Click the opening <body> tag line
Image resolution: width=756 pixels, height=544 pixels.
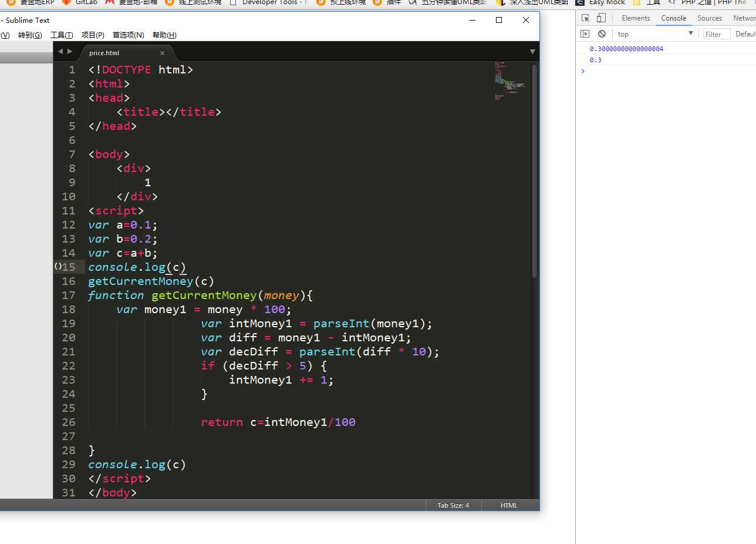109,155
